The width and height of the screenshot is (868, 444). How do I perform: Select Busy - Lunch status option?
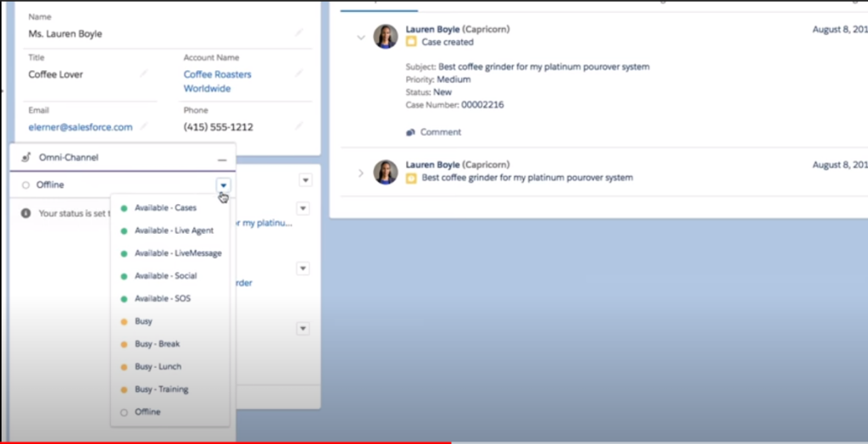(158, 367)
